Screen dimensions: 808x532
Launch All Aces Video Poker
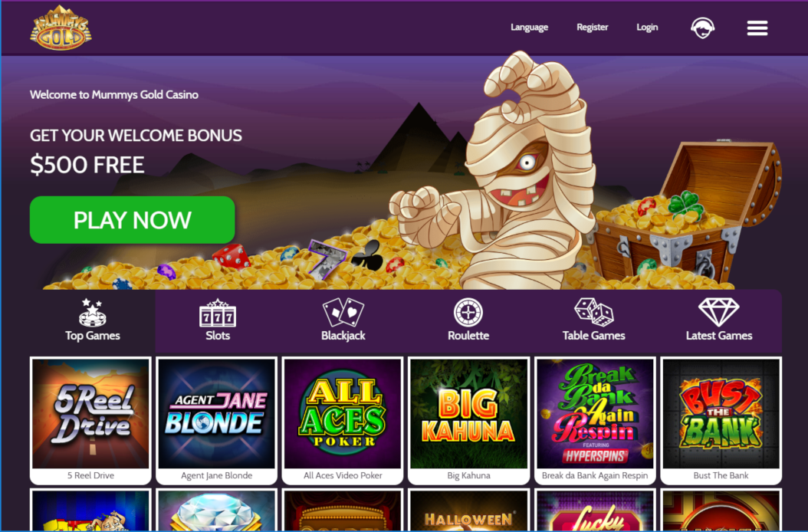(x=343, y=421)
